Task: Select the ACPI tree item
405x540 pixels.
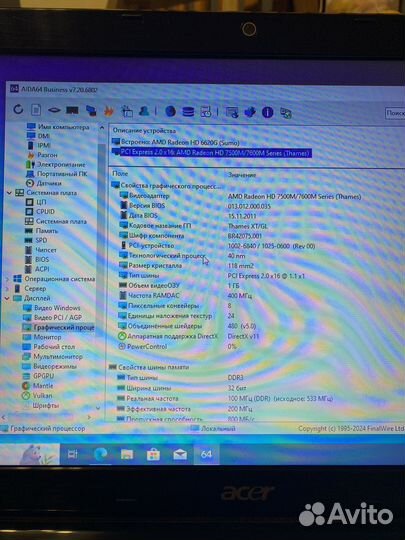Action: coord(42,269)
